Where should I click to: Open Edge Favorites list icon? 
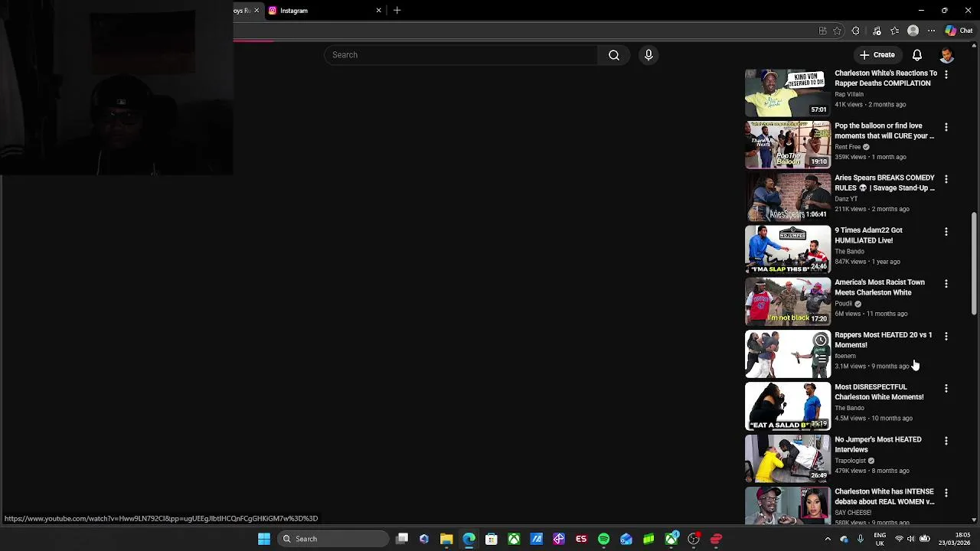click(895, 31)
